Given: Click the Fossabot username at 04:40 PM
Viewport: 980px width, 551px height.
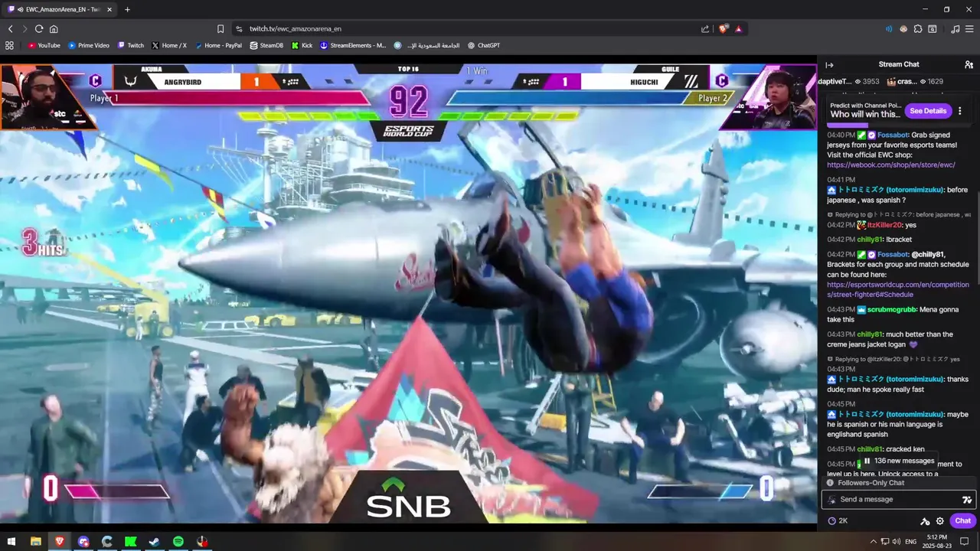Looking at the screenshot, I should pos(893,135).
